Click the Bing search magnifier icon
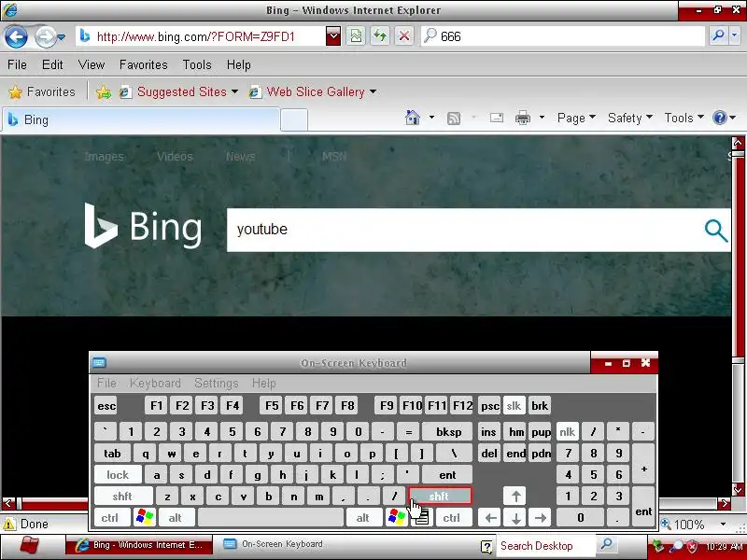Image resolution: width=747 pixels, height=560 pixels. coord(716,231)
